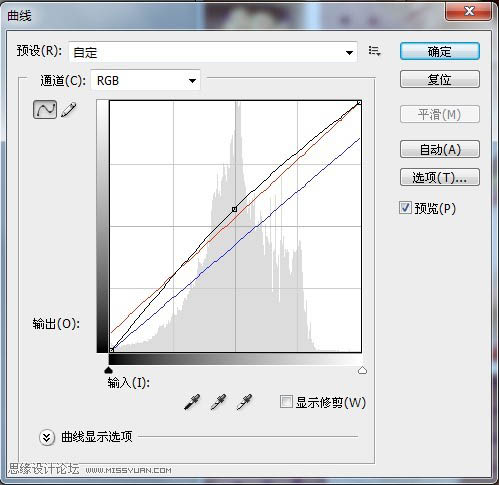499x485 pixels.
Task: Expand 曲线显示选项 curve display options
Action: [47, 437]
